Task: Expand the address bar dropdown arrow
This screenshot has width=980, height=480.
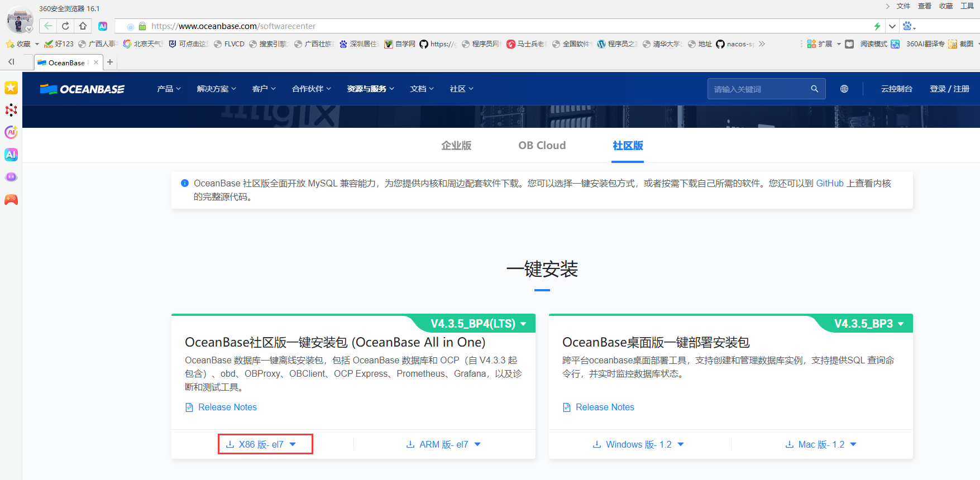Action: pyautogui.click(x=892, y=26)
